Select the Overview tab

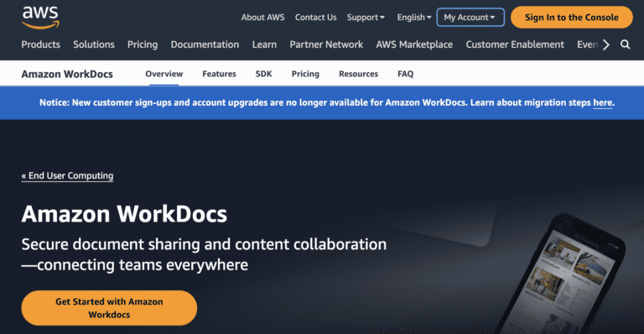pyautogui.click(x=164, y=74)
